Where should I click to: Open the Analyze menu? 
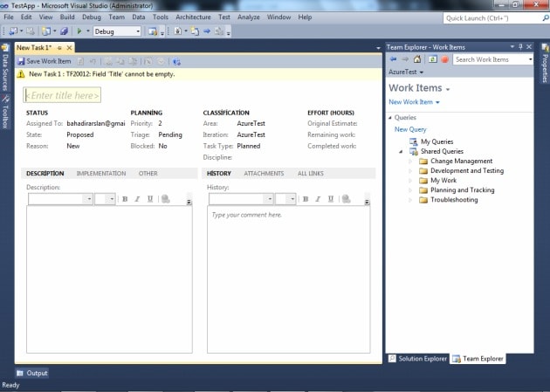(248, 17)
